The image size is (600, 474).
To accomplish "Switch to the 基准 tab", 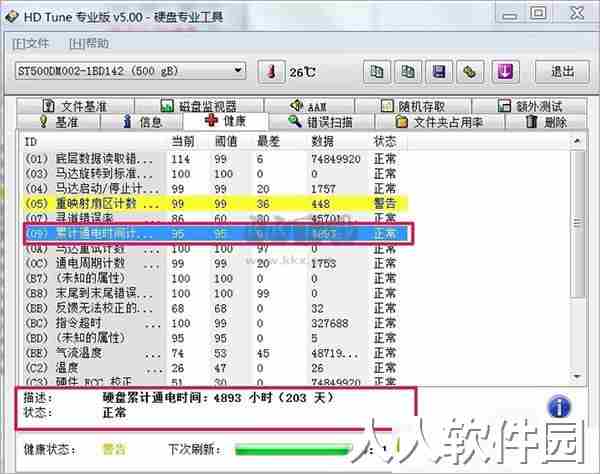I will pyautogui.click(x=59, y=122).
